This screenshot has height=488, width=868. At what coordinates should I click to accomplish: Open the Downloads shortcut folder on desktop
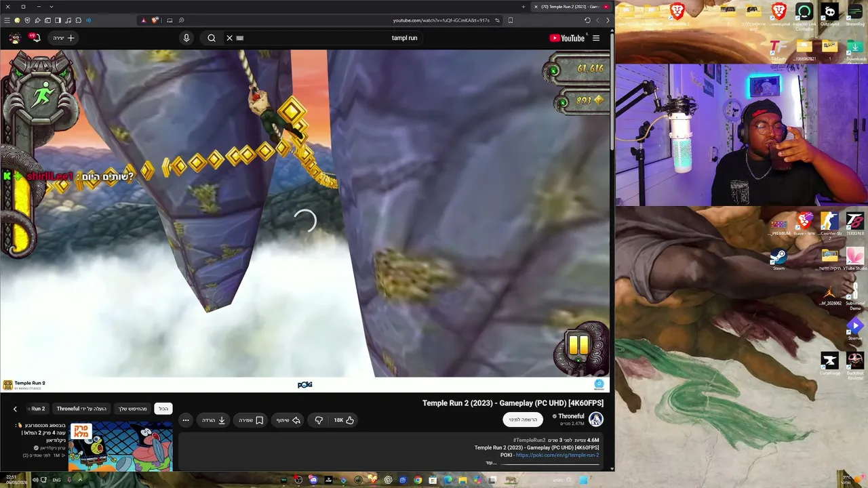(x=855, y=52)
